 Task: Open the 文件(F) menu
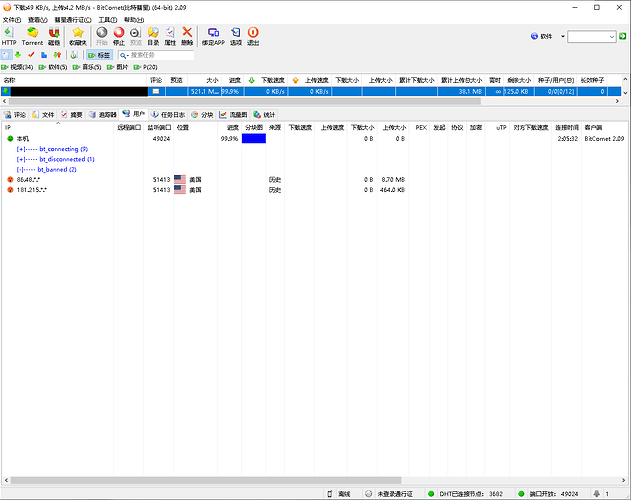coord(12,19)
